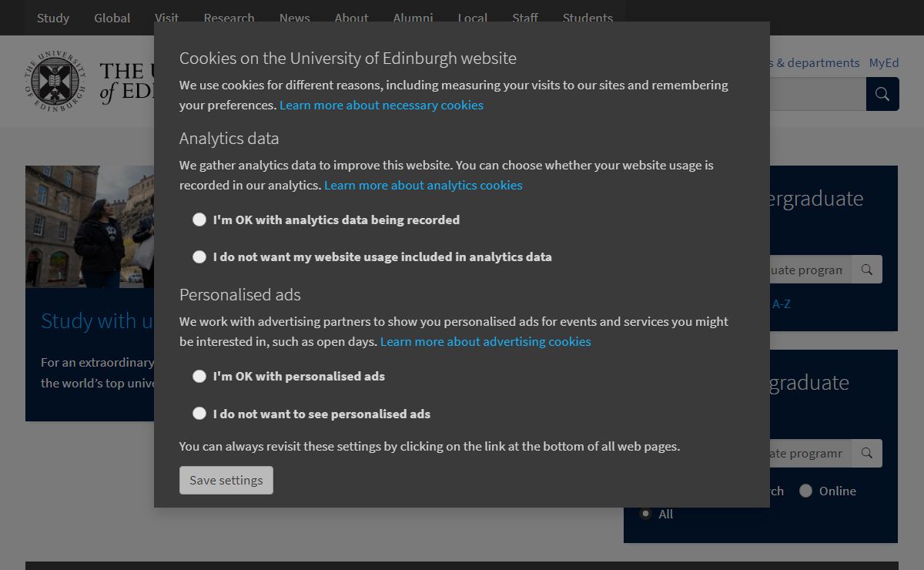Click the University of Edinburgh crest logo

point(55,80)
